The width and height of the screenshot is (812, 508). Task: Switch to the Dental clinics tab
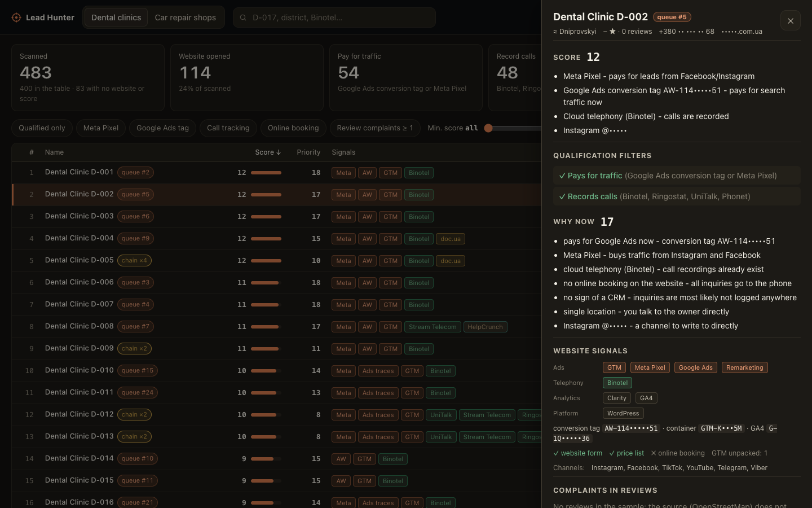pos(116,17)
